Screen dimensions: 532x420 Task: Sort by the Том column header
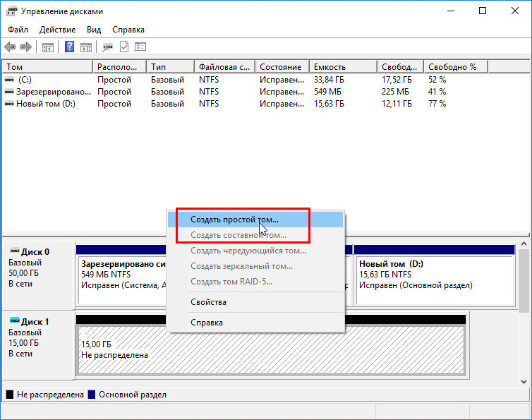coord(47,67)
